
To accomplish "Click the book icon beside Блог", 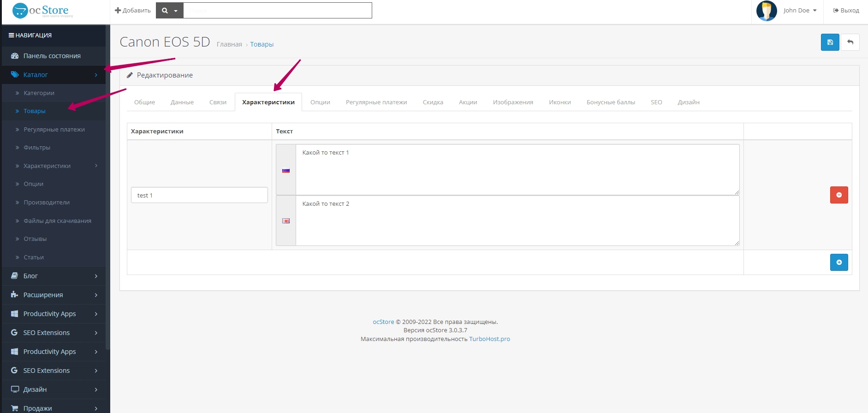I will 14,276.
